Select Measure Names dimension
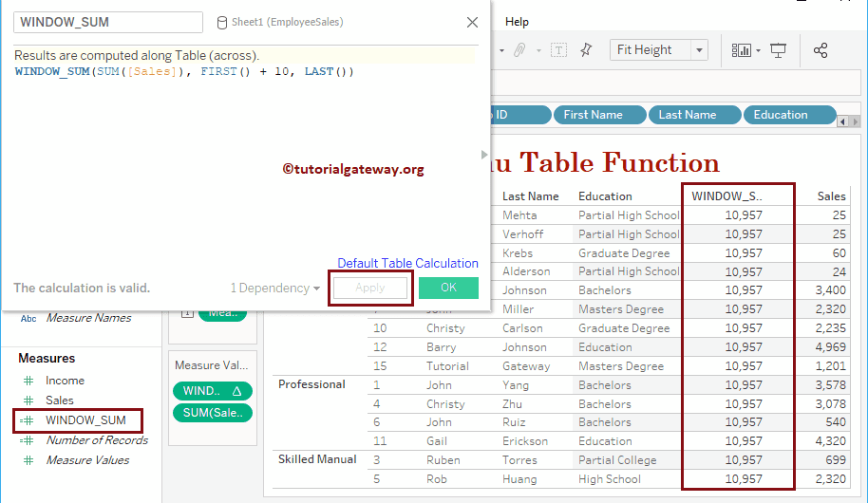This screenshot has width=868, height=503. [88, 318]
